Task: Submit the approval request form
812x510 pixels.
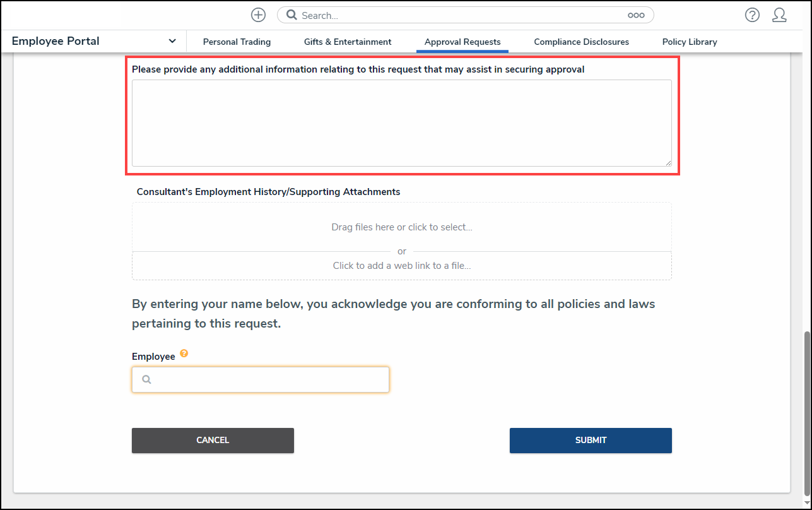Action: (x=591, y=441)
